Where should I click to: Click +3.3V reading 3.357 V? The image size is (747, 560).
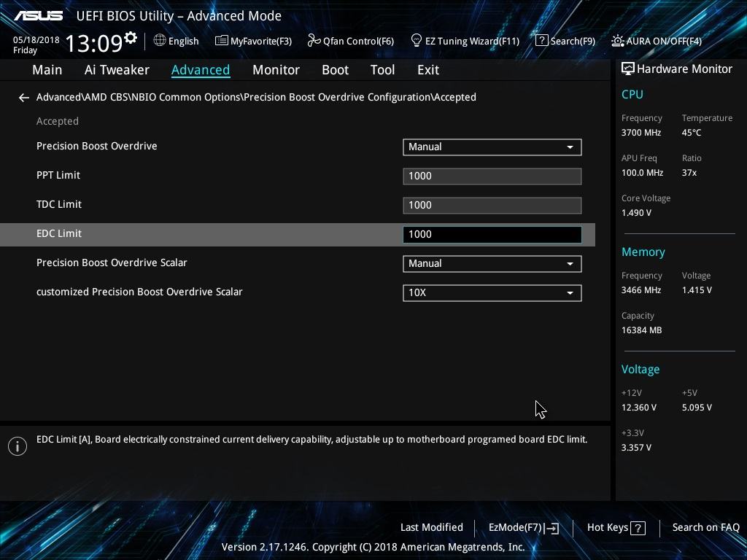point(636,448)
